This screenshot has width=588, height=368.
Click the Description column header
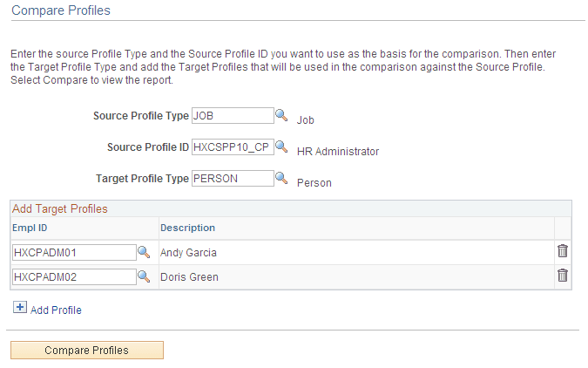coord(187,228)
